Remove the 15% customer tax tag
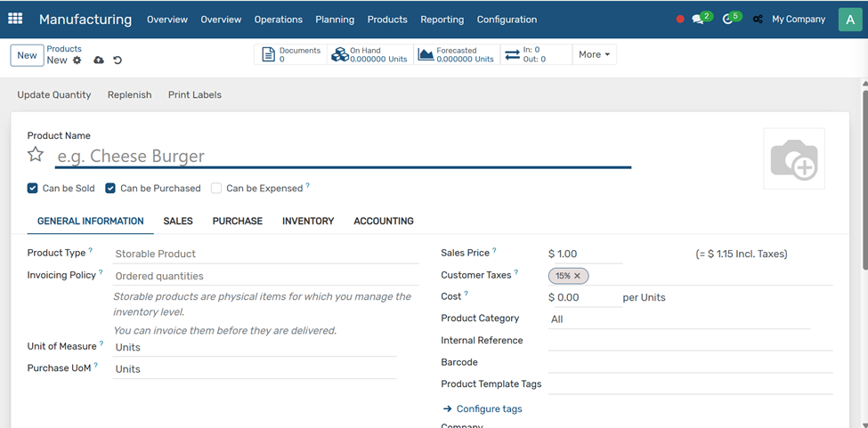The width and height of the screenshot is (868, 428). [577, 276]
